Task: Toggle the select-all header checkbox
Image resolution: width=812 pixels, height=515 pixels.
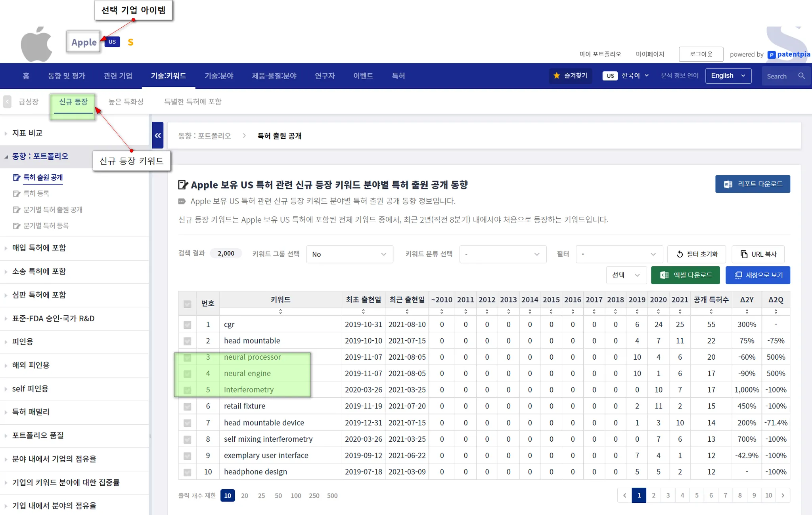Action: [188, 304]
